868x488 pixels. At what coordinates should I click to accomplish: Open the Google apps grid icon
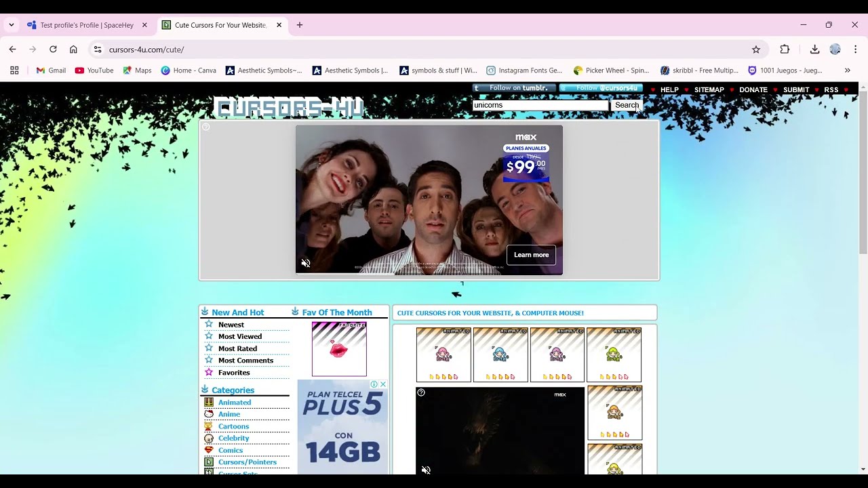coord(14,70)
